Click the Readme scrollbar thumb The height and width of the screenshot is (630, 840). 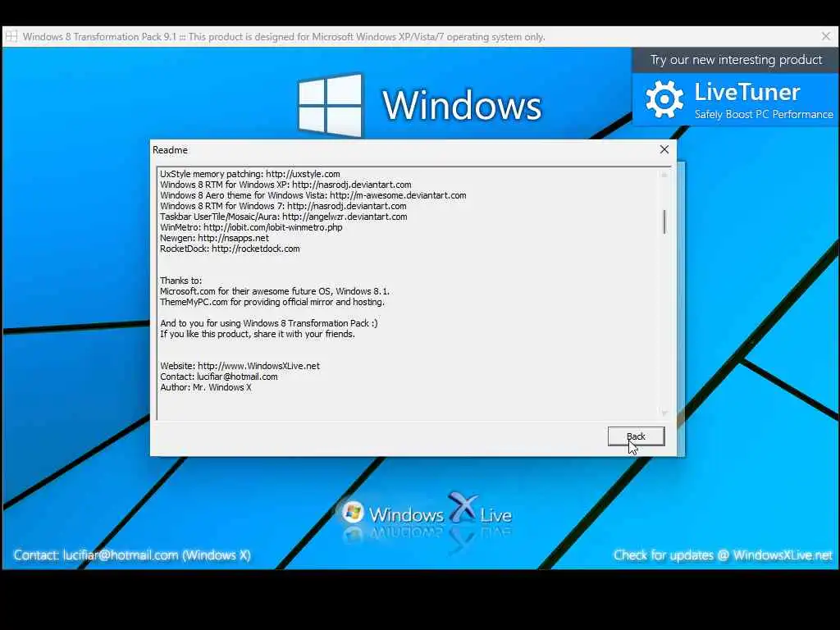(664, 221)
